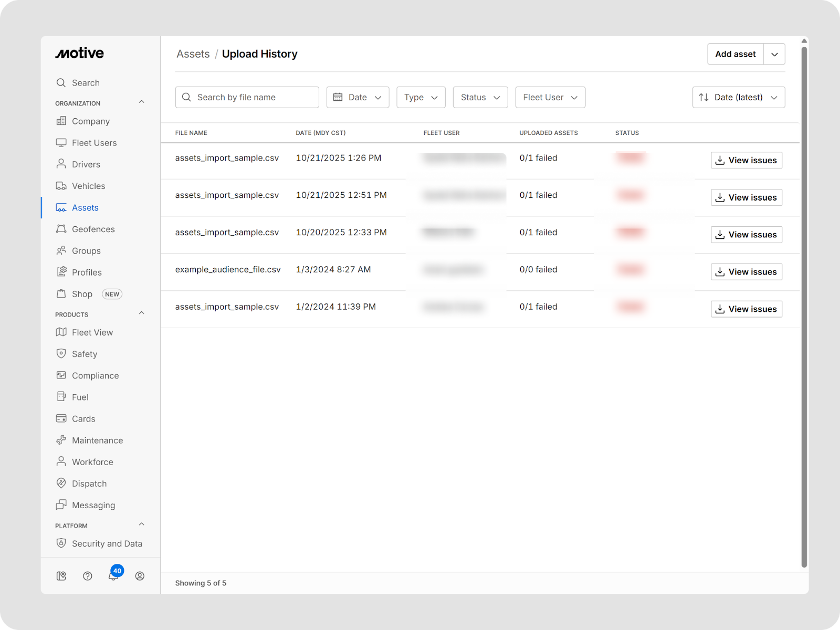This screenshot has width=840, height=630.
Task: Open the Status filter dropdown
Action: pos(480,98)
